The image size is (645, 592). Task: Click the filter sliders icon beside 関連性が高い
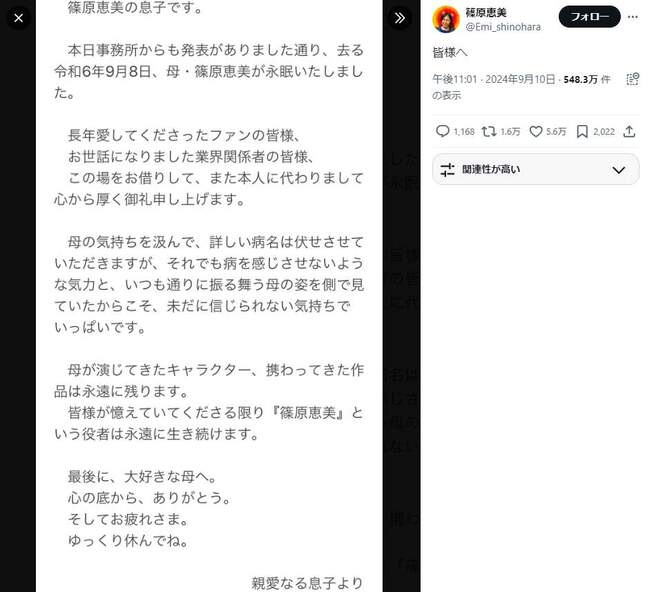pyautogui.click(x=448, y=169)
